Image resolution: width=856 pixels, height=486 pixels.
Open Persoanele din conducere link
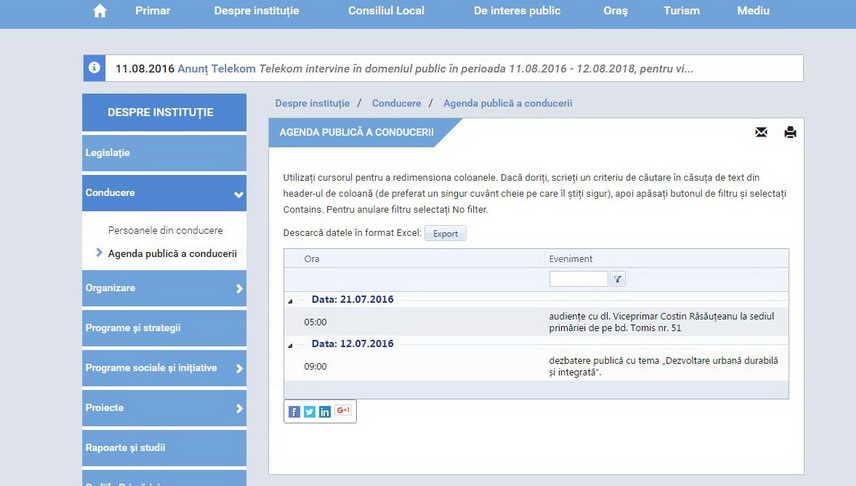pos(165,231)
